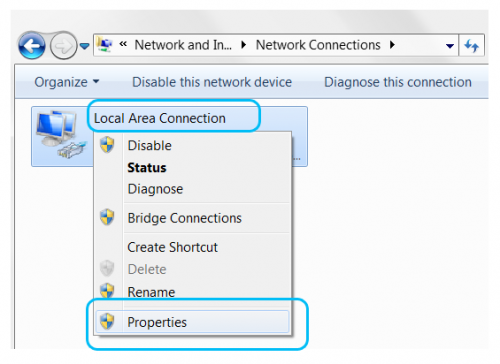The height and width of the screenshot is (364, 500).
Task: Click the greyed Forward arrow button
Action: pos(63,46)
